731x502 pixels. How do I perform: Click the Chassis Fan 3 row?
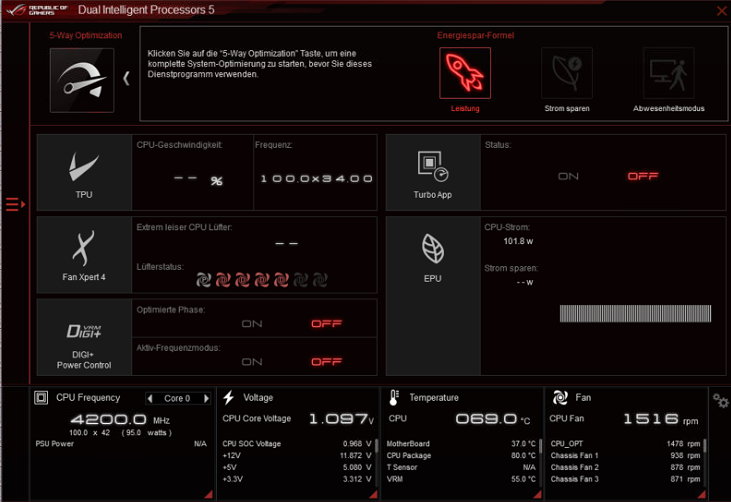(625, 479)
